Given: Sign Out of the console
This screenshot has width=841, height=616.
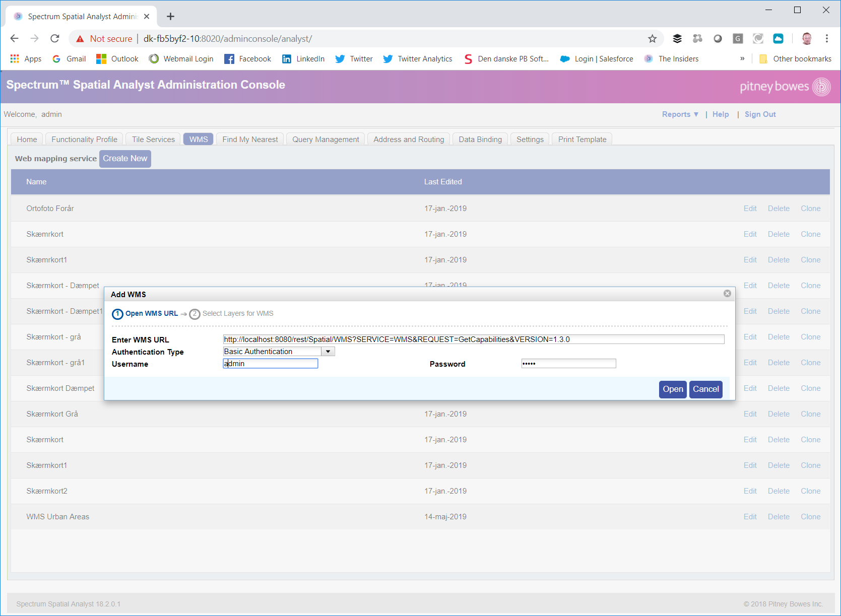Looking at the screenshot, I should coord(760,114).
